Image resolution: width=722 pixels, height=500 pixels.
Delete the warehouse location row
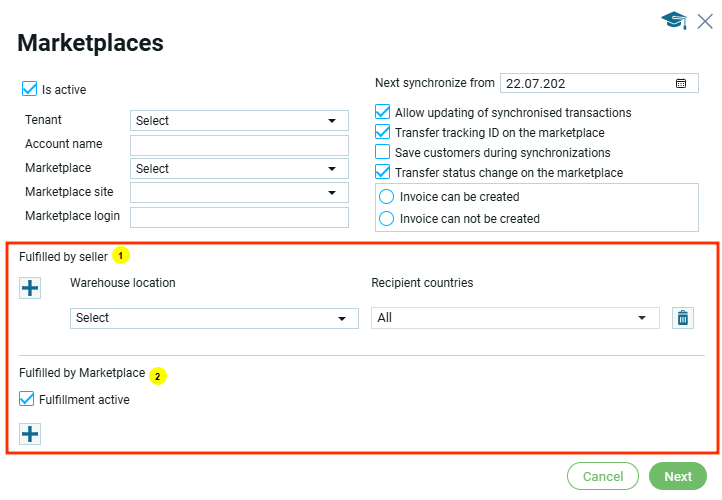[683, 318]
